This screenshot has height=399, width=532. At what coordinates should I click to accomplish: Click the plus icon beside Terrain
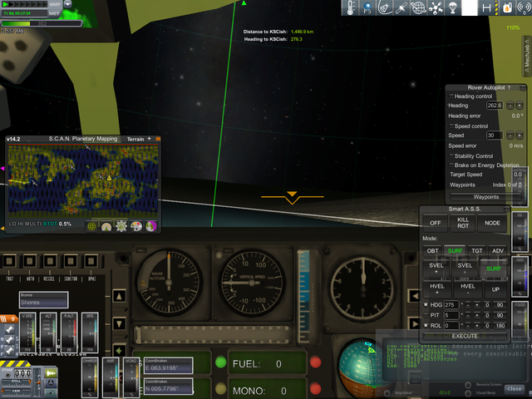pyautogui.click(x=149, y=139)
